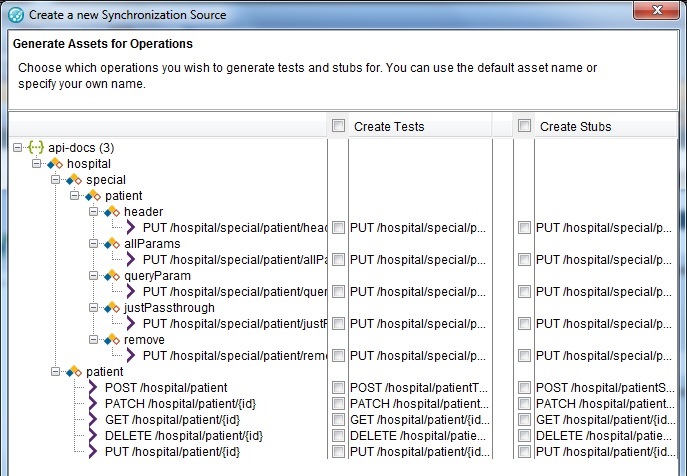The height and width of the screenshot is (476, 687).
Task: Select PATCH /hospital/patient/{id} in the tree
Action: (x=172, y=404)
